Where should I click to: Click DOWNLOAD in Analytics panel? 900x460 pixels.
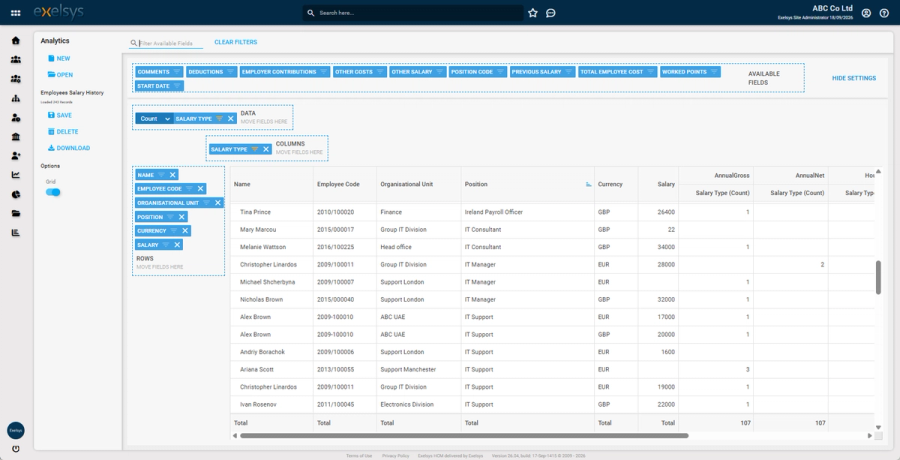69,148
